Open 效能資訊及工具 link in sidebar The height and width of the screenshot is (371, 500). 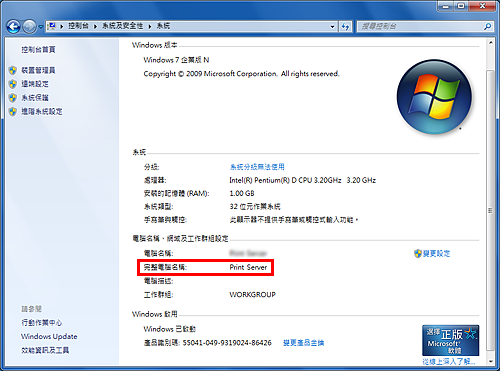45,350
